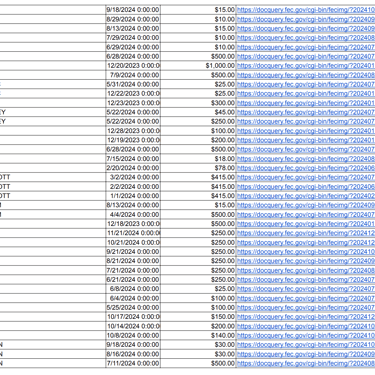Select the date cell 7/9/2024 0:00:00
This screenshot has height=375, width=375.
click(x=133, y=75)
